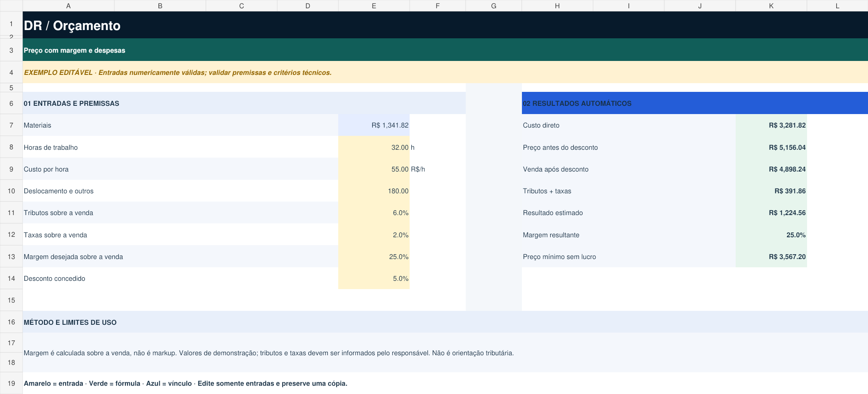Select the Custo direto result R$ 3,281.82
The image size is (868, 394).
coord(771,125)
